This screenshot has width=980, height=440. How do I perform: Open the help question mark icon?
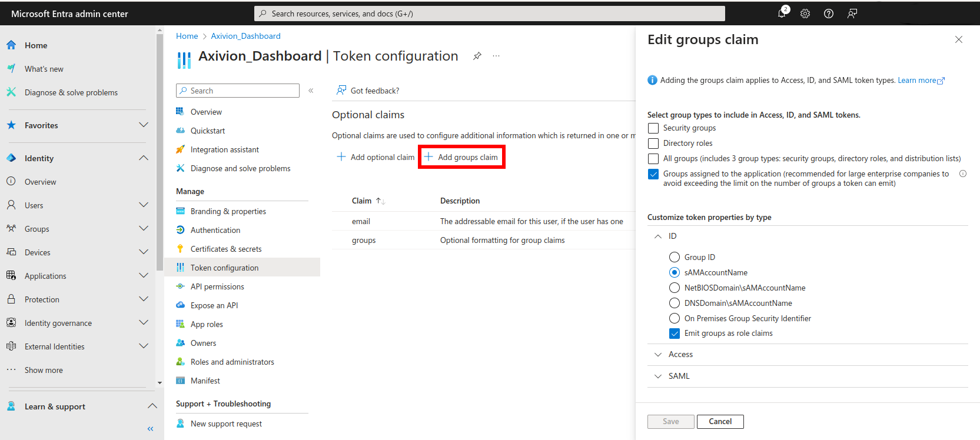829,14
